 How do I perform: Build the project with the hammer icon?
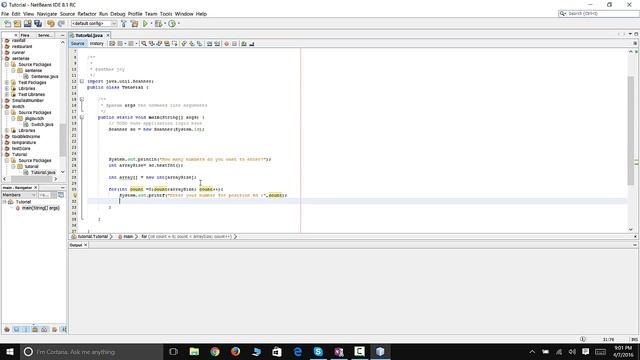pos(124,24)
